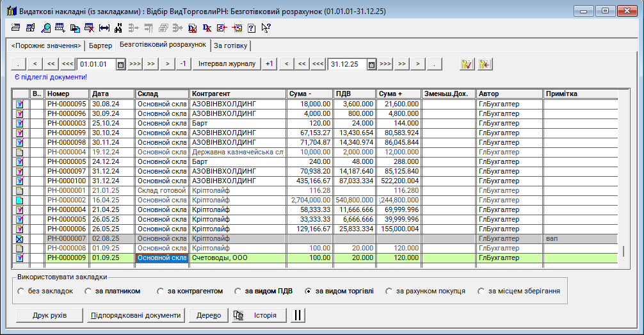Click the copy document toolbar icon

pos(75,28)
